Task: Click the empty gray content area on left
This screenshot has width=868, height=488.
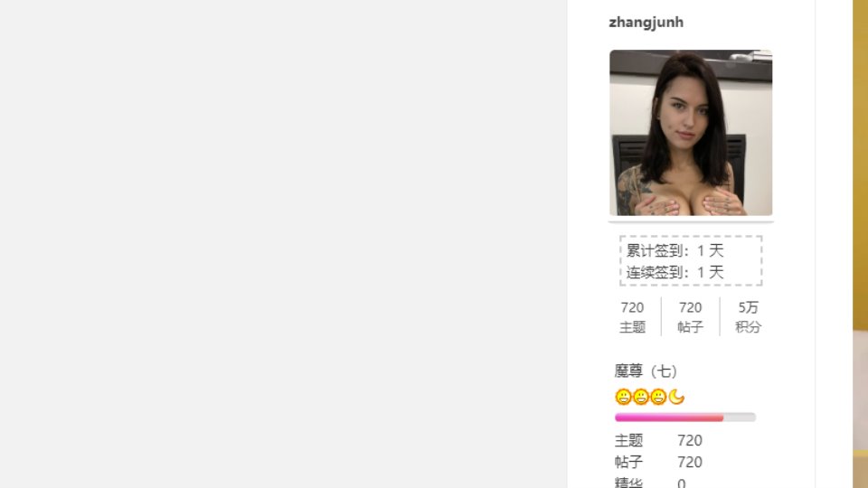Action: click(x=283, y=244)
